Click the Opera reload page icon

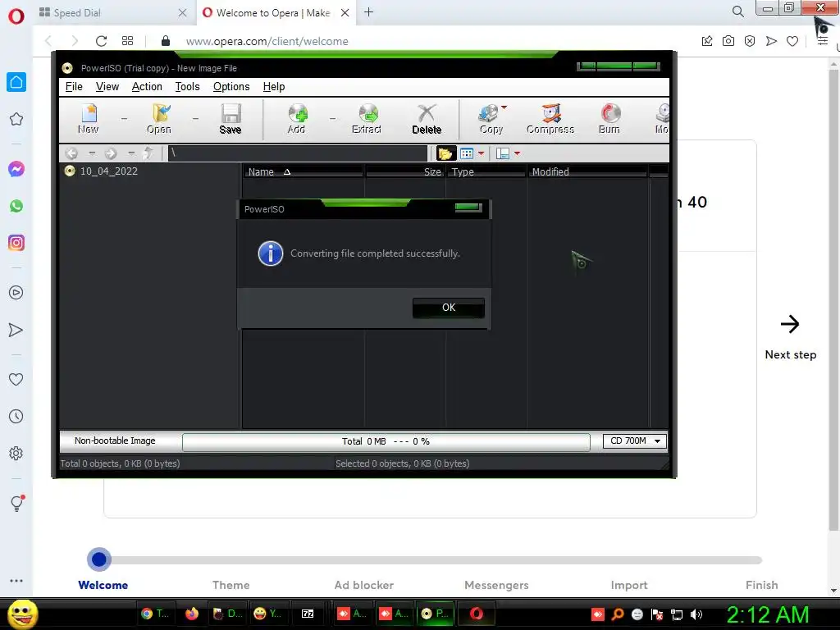101,41
